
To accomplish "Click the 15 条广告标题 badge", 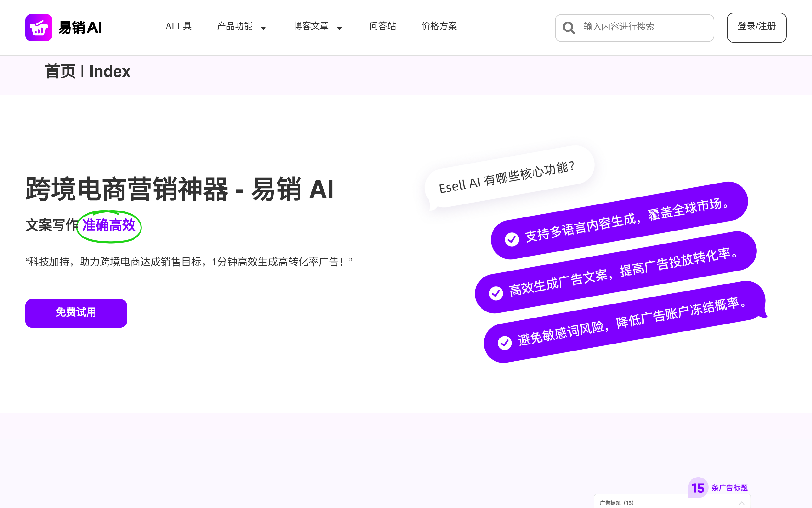I will pyautogui.click(x=718, y=487).
